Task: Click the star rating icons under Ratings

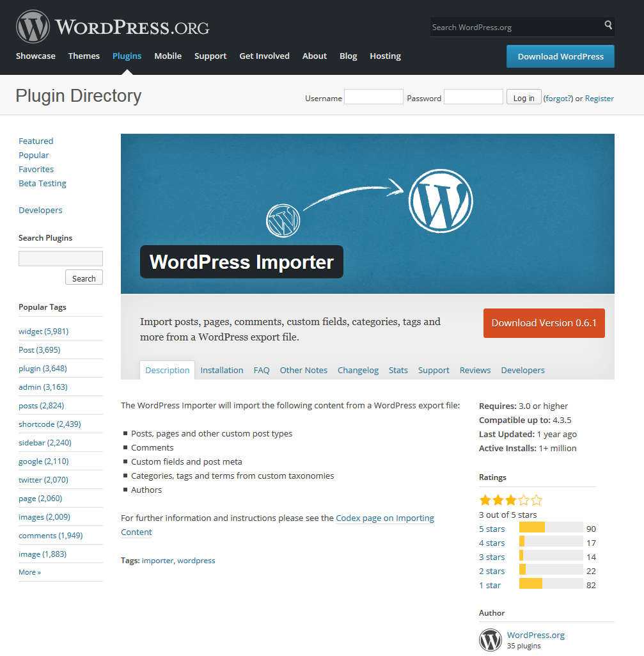Action: tap(510, 500)
